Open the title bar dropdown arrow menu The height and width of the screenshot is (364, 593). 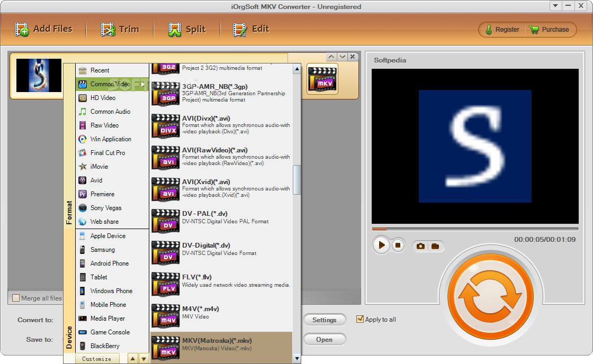[x=555, y=6]
